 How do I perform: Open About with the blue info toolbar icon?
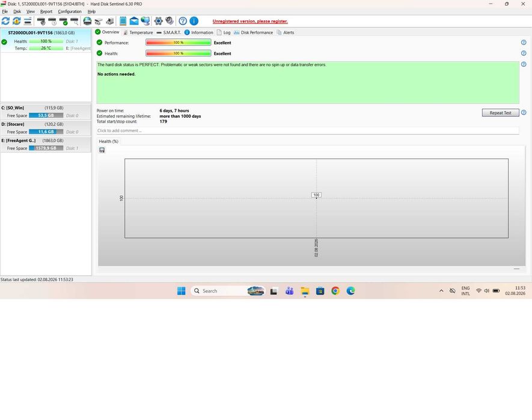pyautogui.click(x=194, y=21)
